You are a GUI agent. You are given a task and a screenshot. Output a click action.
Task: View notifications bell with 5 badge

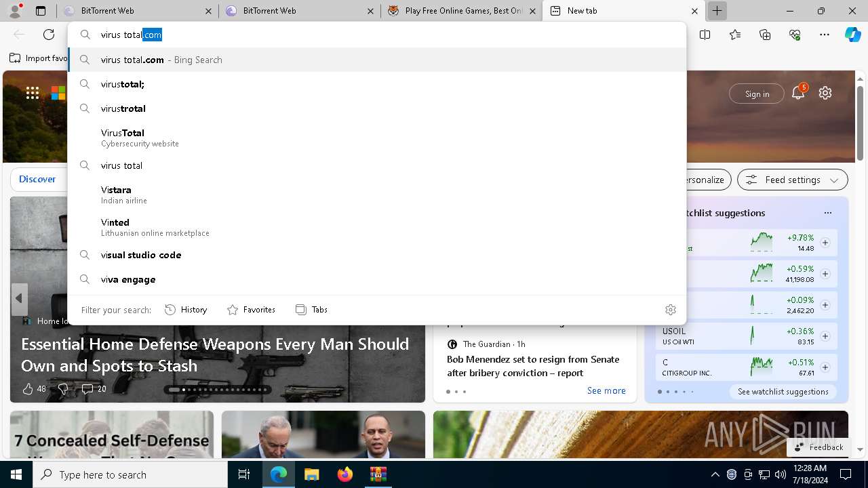[x=798, y=93]
